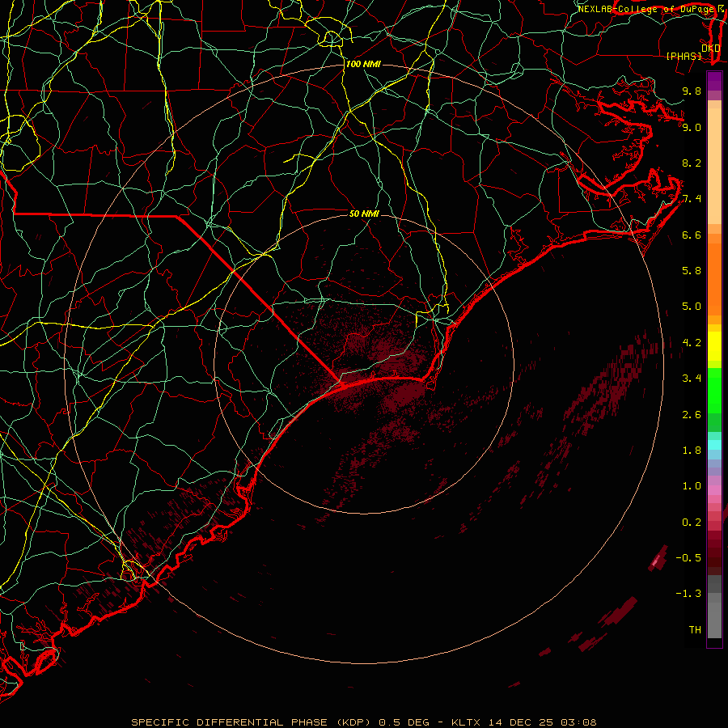Click the 3.4 scale value
Viewport: 728px width, 728px height.
point(692,379)
